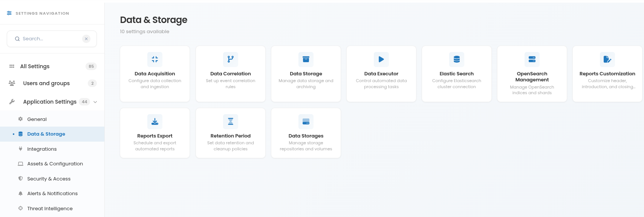This screenshot has height=217, width=644.
Task: Click the Data Correlation branch icon
Action: click(x=231, y=59)
